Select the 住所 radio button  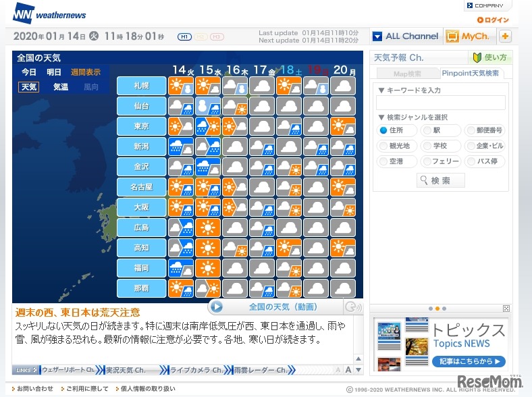[x=383, y=130]
